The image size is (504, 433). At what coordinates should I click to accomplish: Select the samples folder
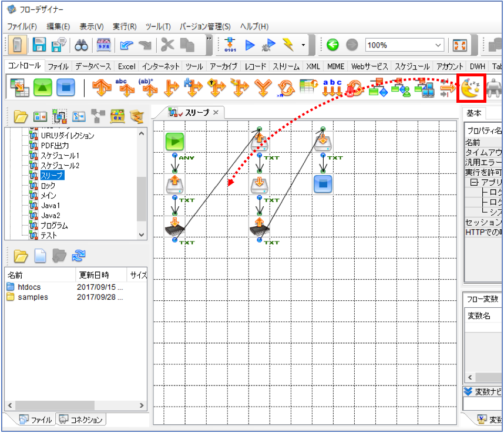point(32,297)
